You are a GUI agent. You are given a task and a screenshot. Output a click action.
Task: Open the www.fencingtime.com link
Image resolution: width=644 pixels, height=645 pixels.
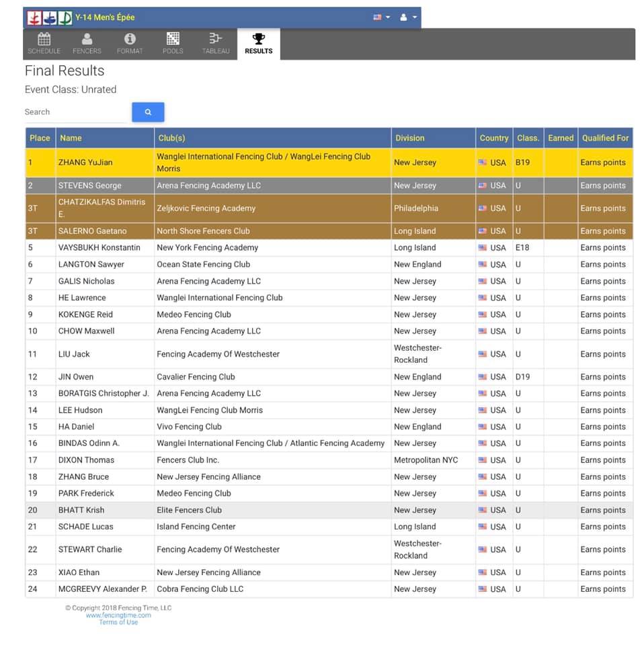coord(118,615)
